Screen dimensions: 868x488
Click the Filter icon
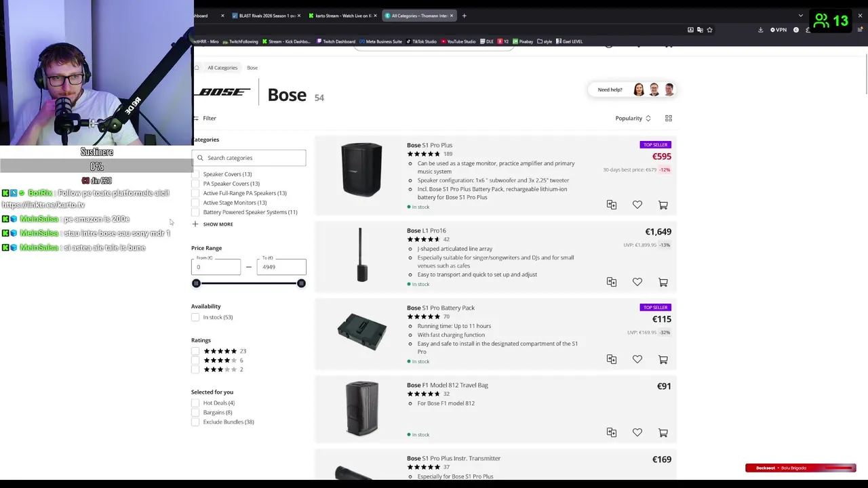(196, 118)
